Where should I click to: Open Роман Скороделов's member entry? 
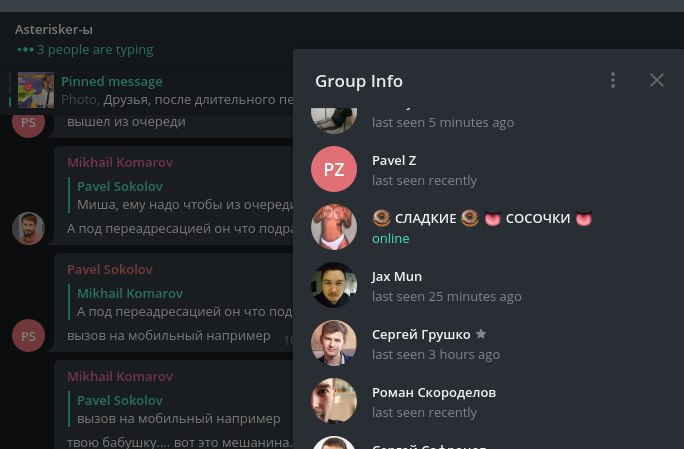click(x=489, y=401)
